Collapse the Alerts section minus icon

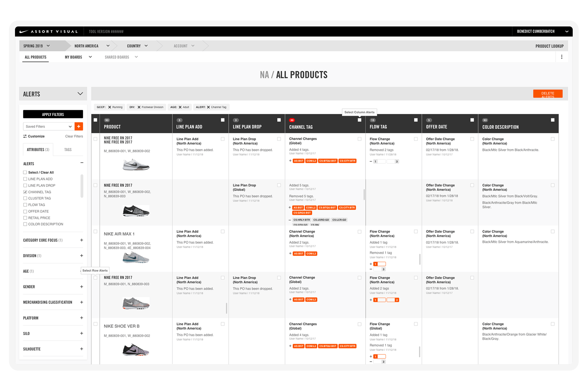82,163
